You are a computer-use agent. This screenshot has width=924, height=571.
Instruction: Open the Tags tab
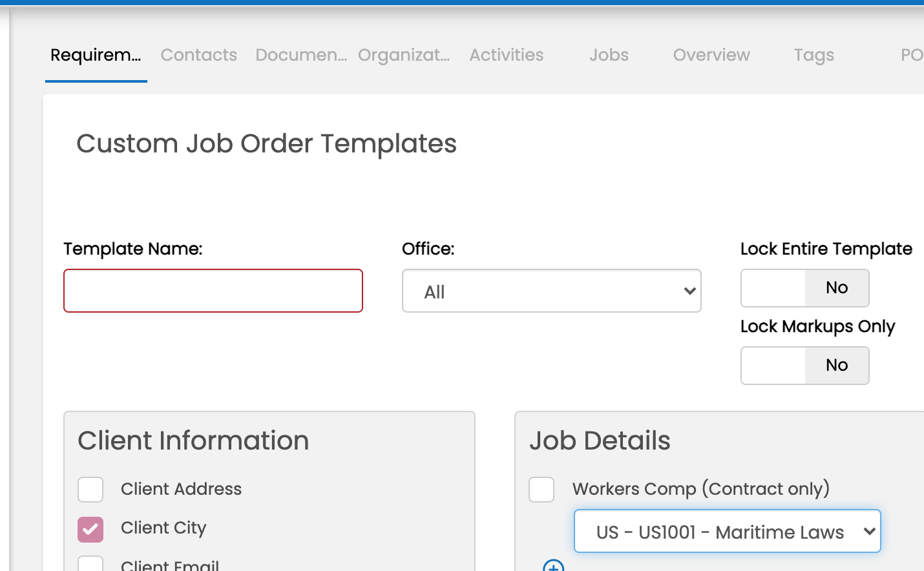[x=814, y=55]
